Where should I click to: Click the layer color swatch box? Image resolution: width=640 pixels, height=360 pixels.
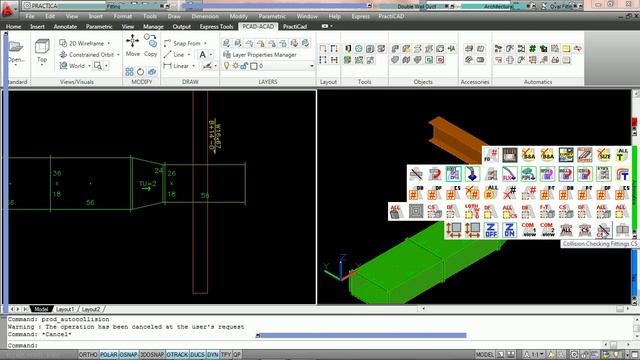click(x=254, y=66)
